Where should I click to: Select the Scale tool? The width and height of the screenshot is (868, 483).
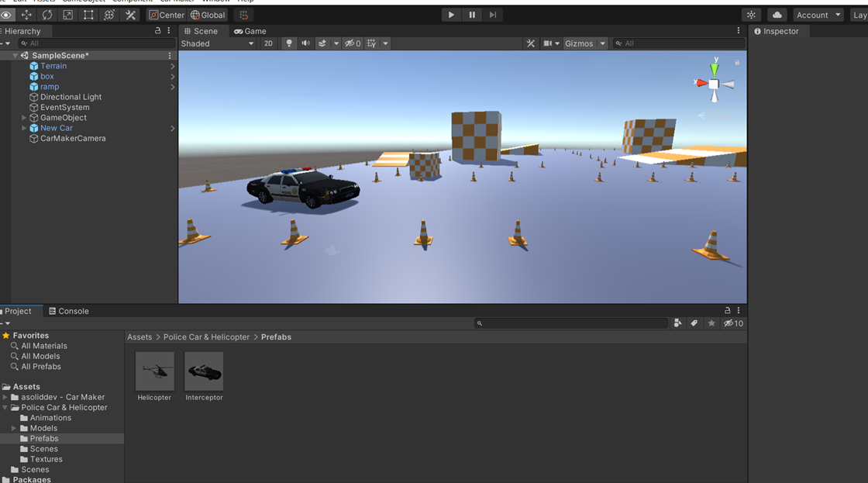pyautogui.click(x=68, y=15)
